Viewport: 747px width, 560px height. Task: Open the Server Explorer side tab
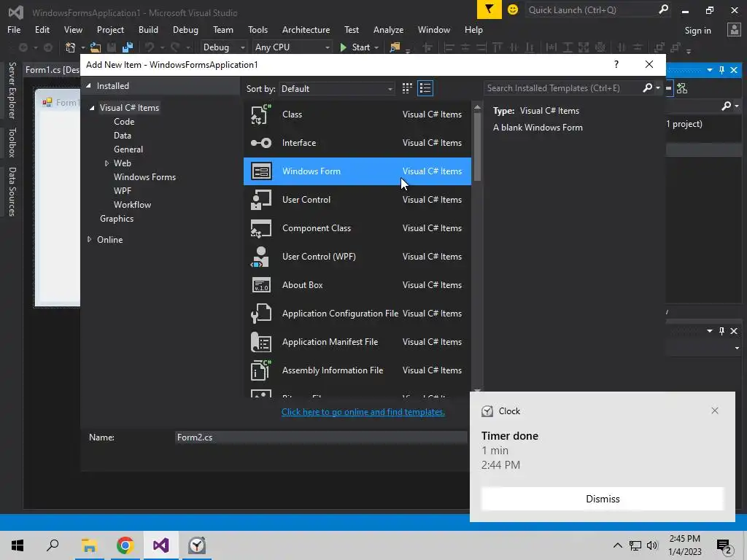pyautogui.click(x=12, y=90)
